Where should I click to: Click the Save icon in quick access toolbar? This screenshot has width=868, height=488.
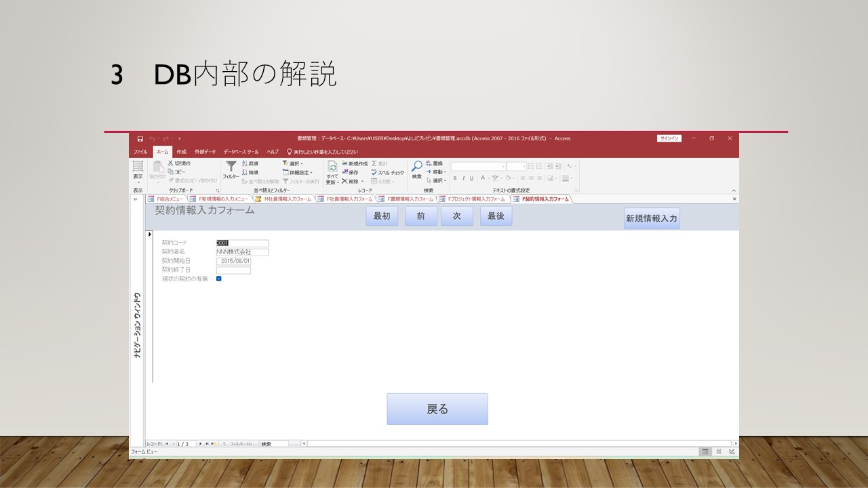pyautogui.click(x=140, y=138)
